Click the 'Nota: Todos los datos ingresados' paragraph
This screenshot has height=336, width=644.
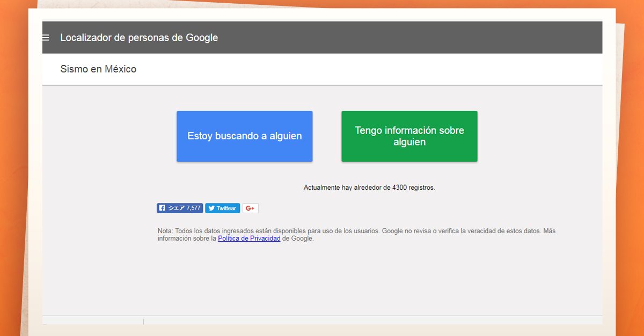(356, 235)
